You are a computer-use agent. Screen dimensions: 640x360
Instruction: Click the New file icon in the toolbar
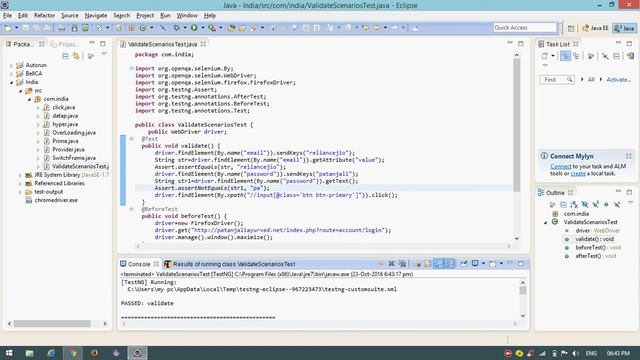coord(8,28)
